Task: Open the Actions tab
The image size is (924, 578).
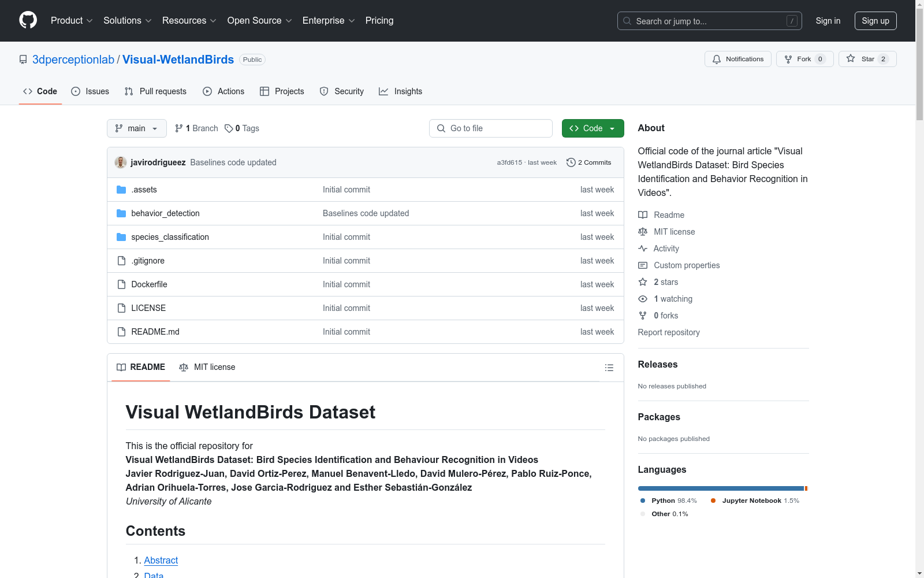Action: 223,91
